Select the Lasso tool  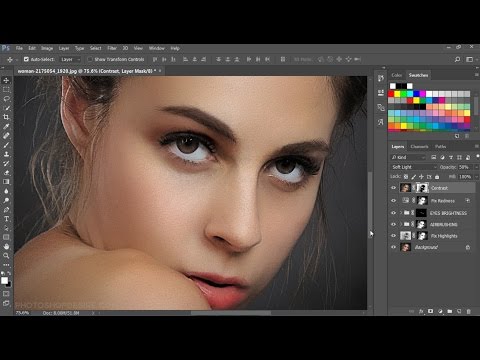coord(6,99)
